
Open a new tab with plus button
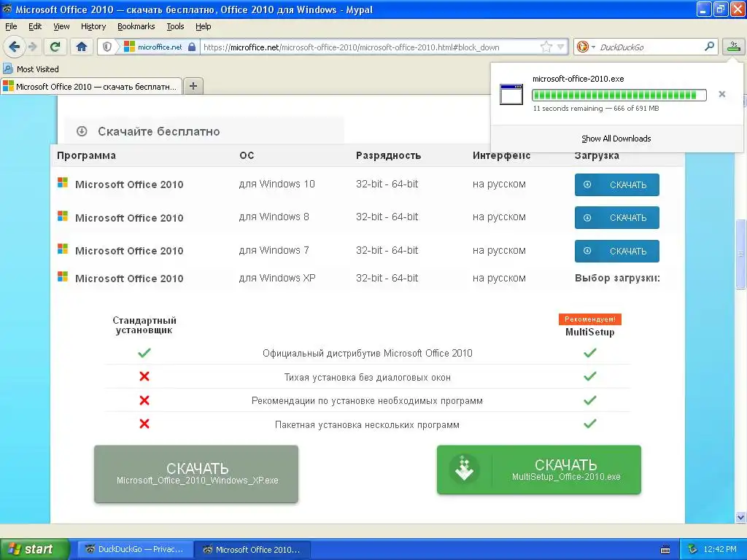point(193,86)
